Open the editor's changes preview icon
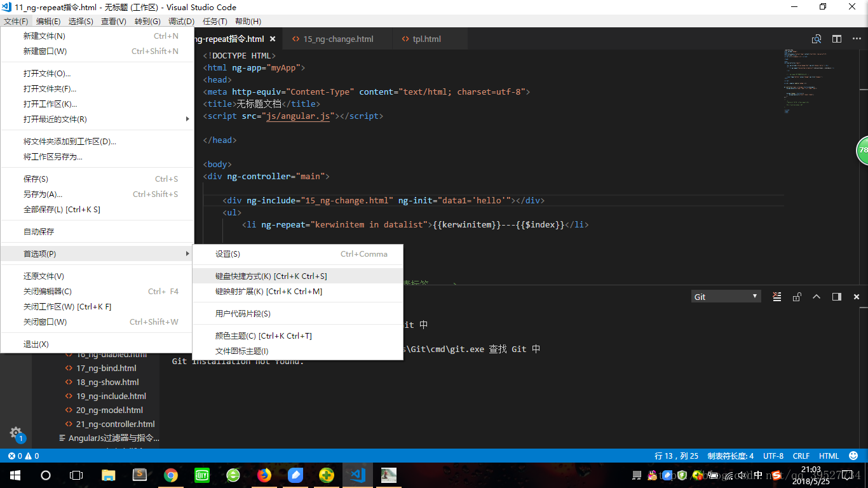Screen dimensions: 868x488 click(817, 39)
